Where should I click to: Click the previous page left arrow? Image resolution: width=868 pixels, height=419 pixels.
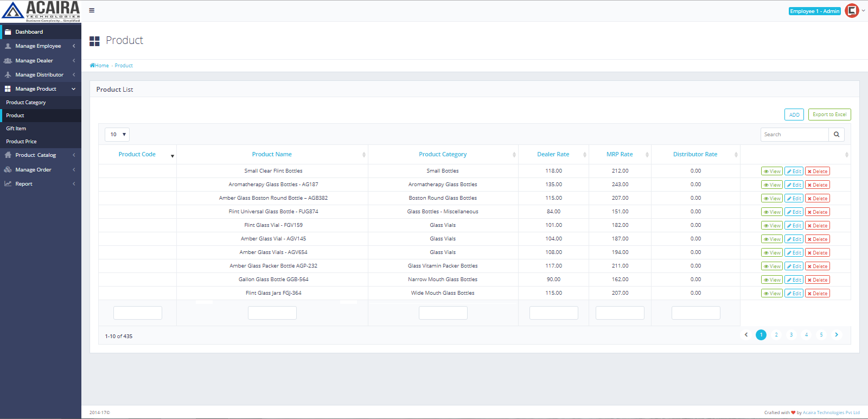[746, 335]
